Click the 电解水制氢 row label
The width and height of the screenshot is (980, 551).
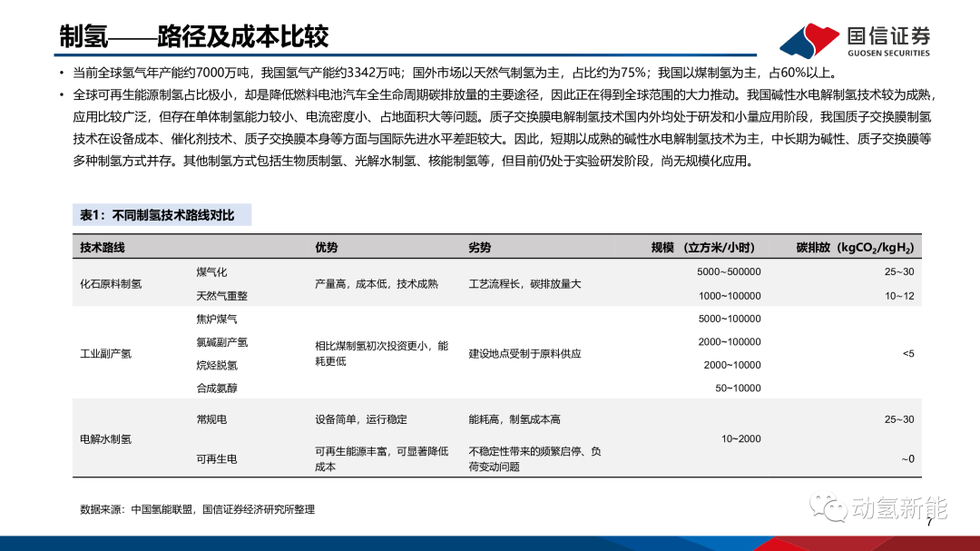[105, 439]
